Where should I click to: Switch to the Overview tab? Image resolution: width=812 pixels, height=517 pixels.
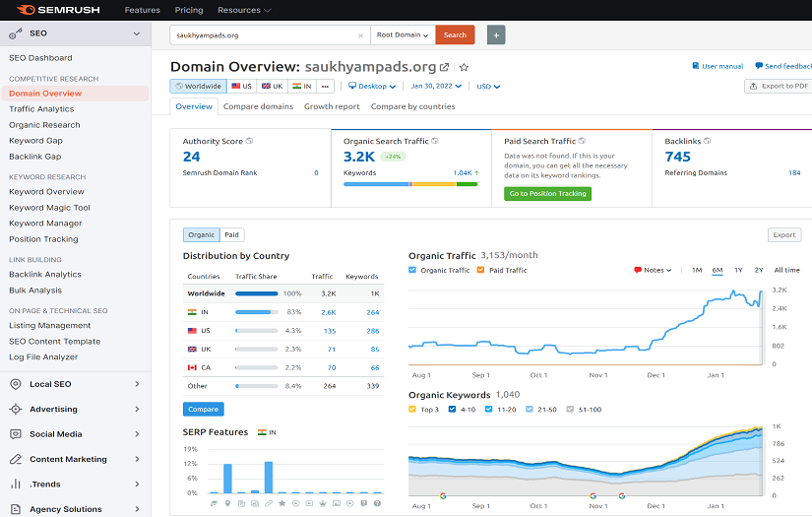coord(194,106)
